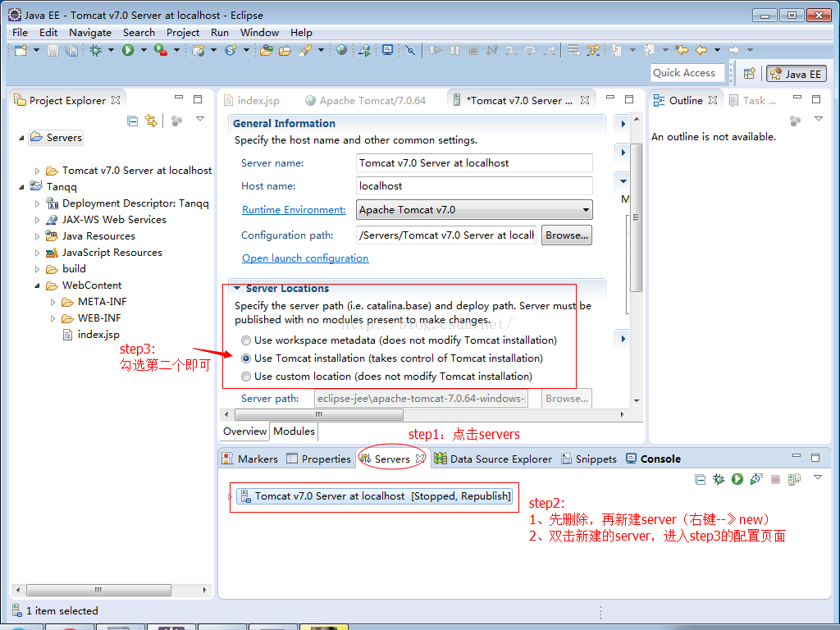Screen dimensions: 840x630
Task: Click the Debug bug icon in main toolbar
Action: (96, 51)
